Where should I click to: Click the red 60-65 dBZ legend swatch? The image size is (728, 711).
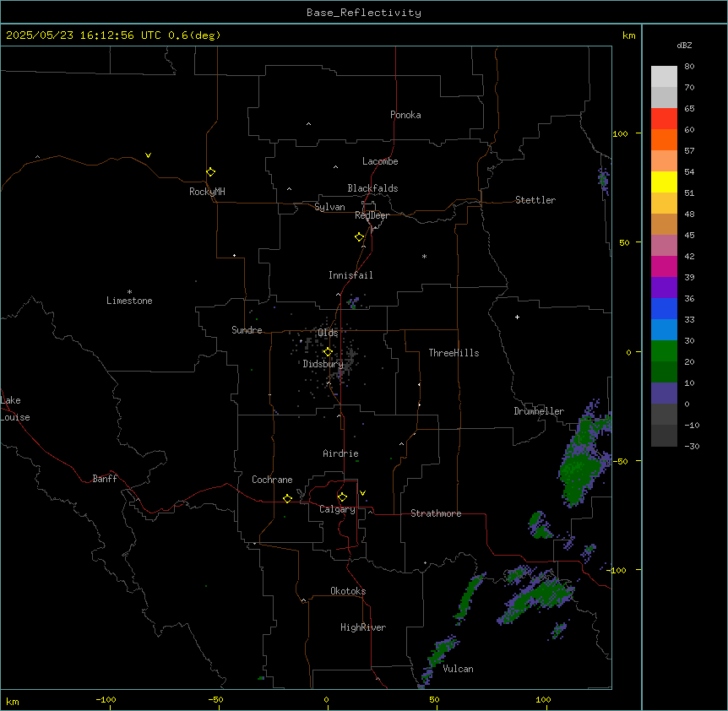point(664,118)
